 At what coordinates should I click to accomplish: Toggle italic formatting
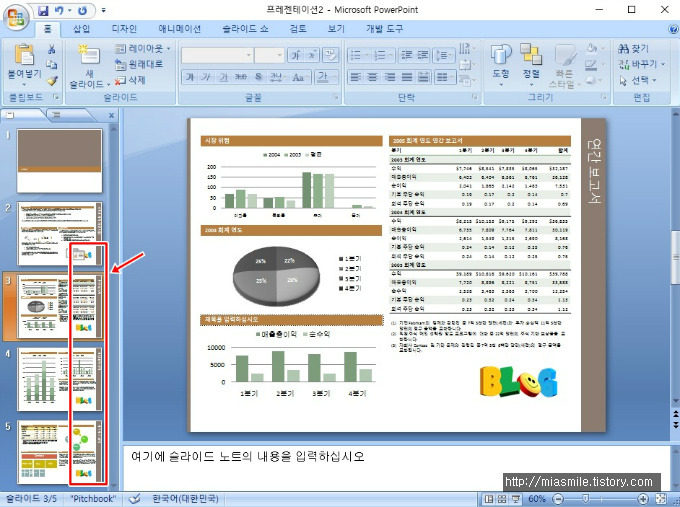[206, 77]
